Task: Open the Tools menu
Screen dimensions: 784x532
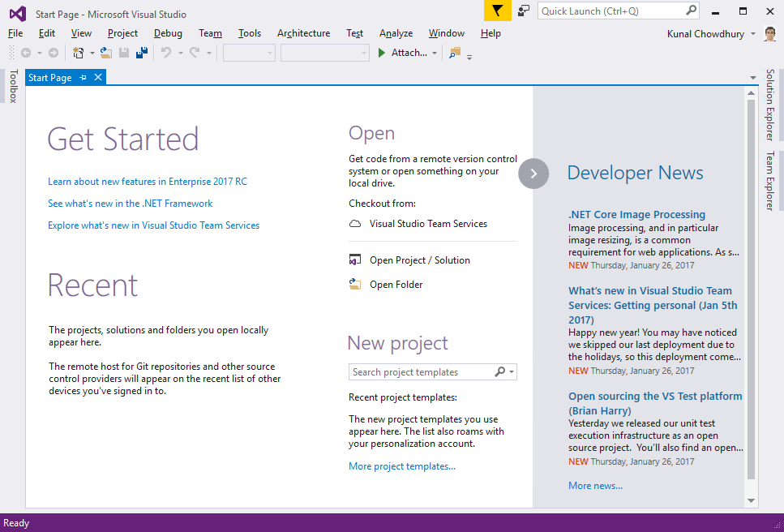Action: point(250,33)
